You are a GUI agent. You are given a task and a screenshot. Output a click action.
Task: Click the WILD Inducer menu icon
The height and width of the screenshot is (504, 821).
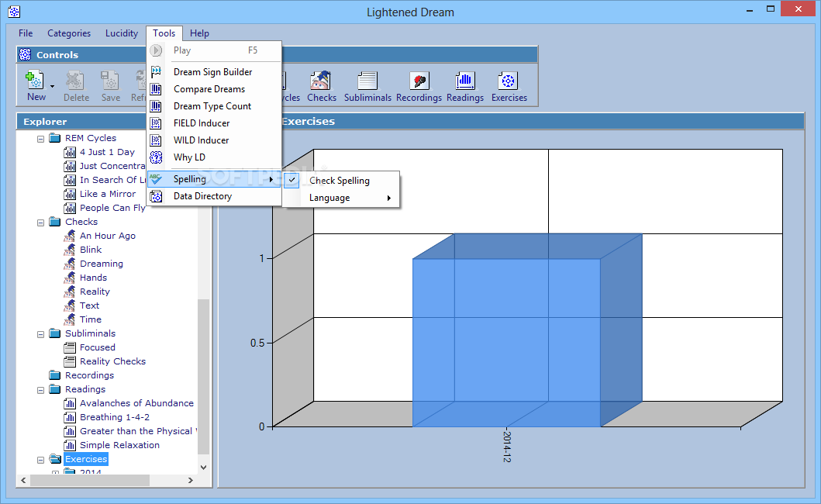coord(156,140)
